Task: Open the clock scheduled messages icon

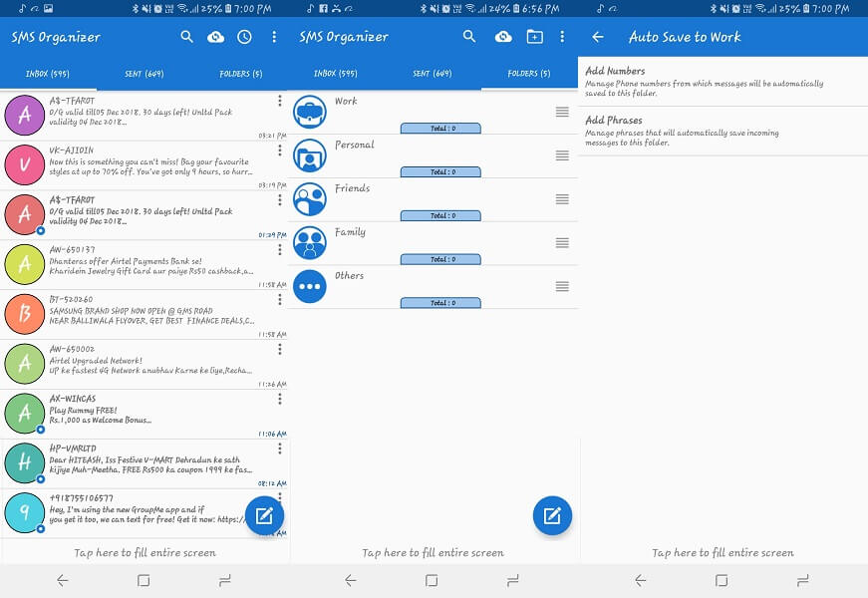Action: point(244,37)
